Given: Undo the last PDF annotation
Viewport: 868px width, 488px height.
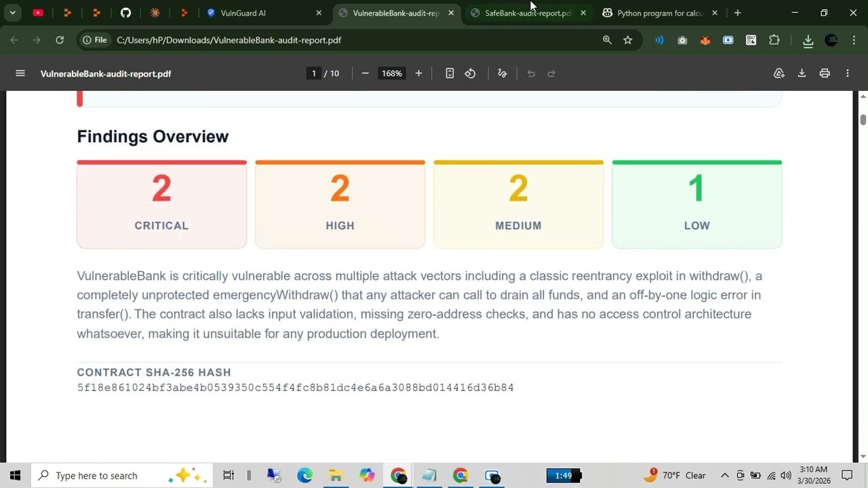Looking at the screenshot, I should coord(531,73).
